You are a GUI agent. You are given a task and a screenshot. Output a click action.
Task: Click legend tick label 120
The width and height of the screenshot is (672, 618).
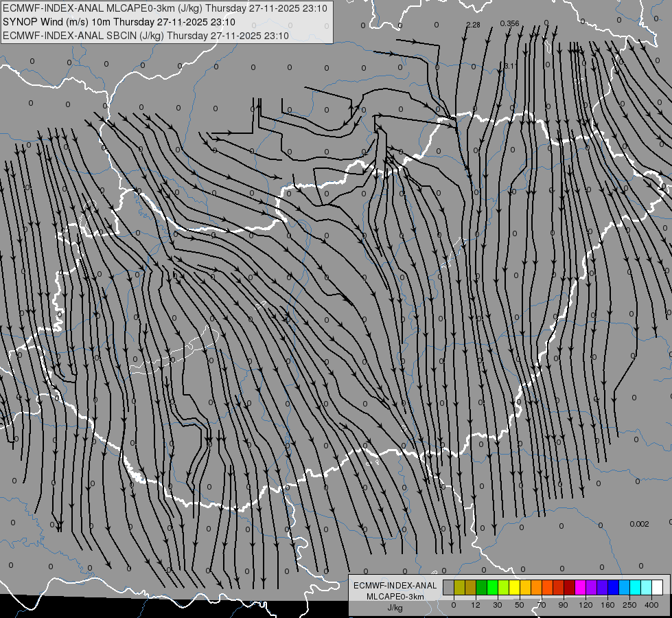point(586,605)
